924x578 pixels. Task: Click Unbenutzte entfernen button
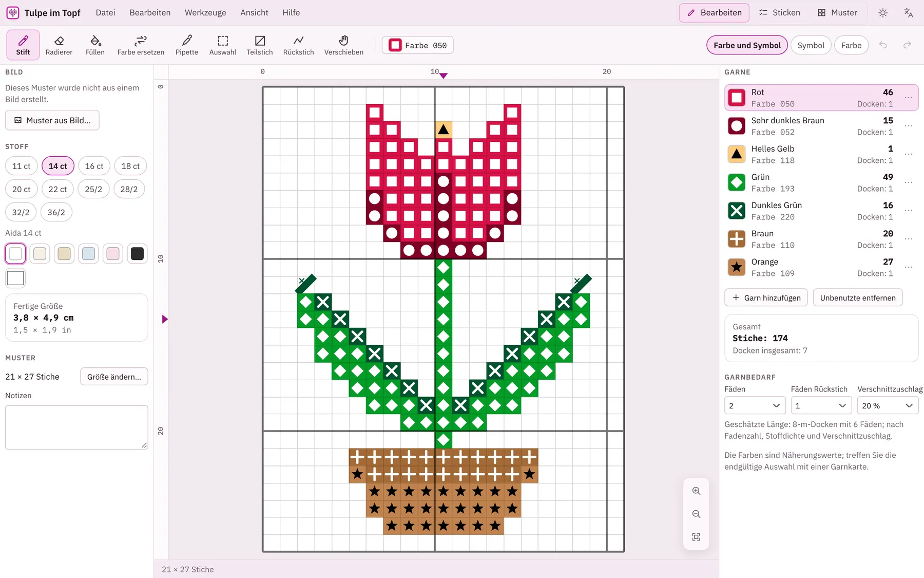click(858, 297)
